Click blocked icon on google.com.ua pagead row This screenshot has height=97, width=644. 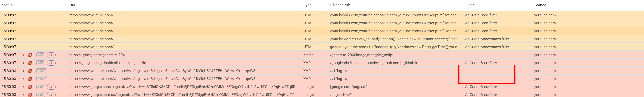(30, 95)
